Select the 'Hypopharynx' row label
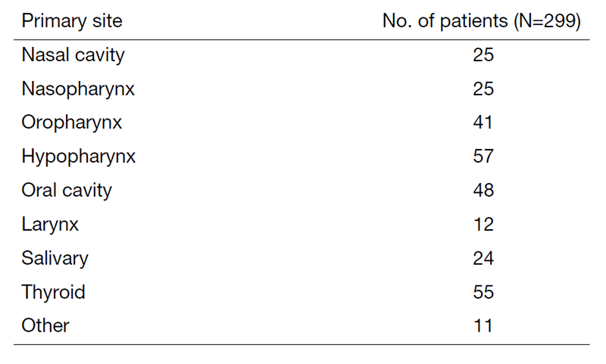This screenshot has height=364, width=606. tap(78, 157)
